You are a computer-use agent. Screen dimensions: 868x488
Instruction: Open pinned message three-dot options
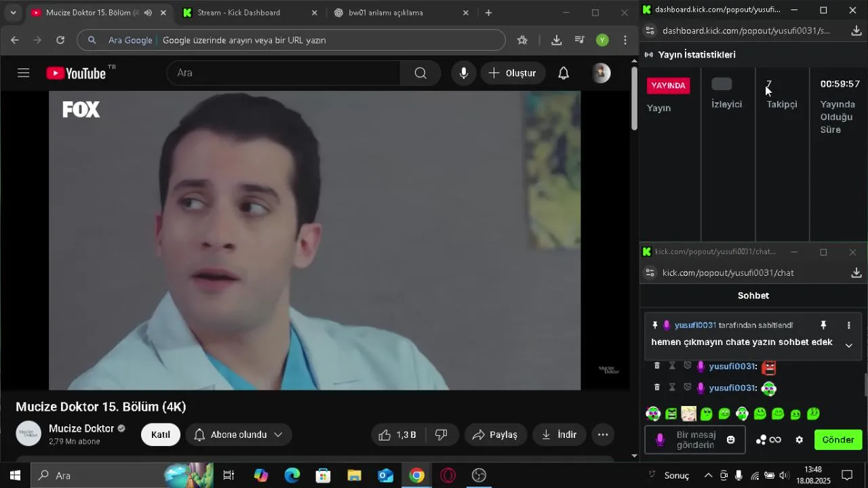click(x=848, y=325)
